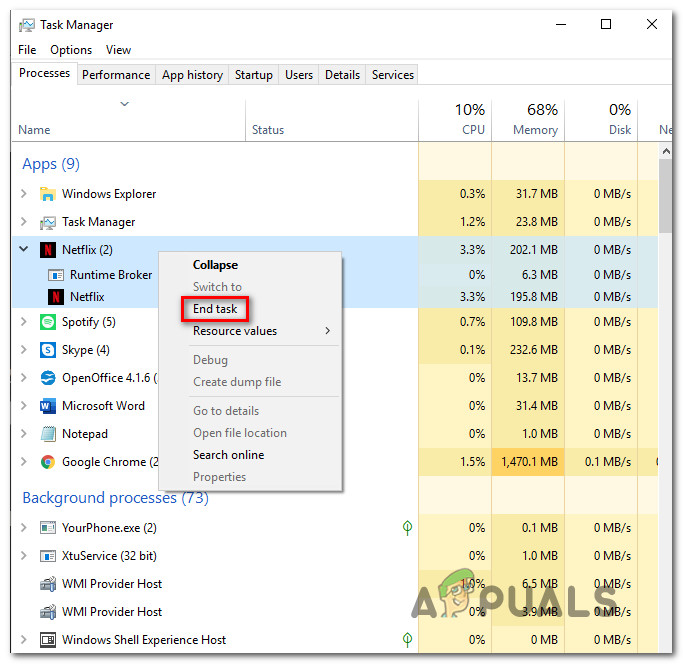Expand the Microsoft Word process group
Viewport: 683px width, 664px height.
[24, 406]
